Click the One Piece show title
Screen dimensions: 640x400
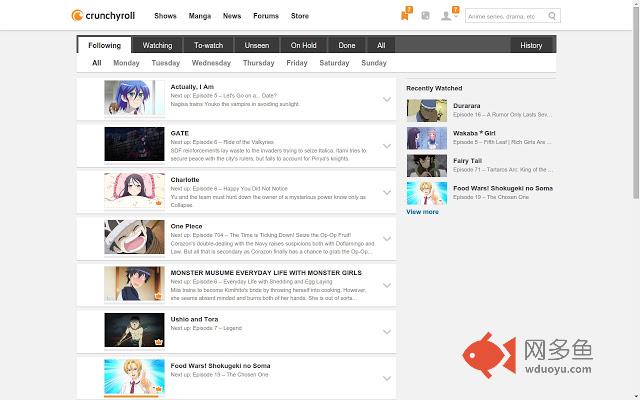(x=187, y=226)
